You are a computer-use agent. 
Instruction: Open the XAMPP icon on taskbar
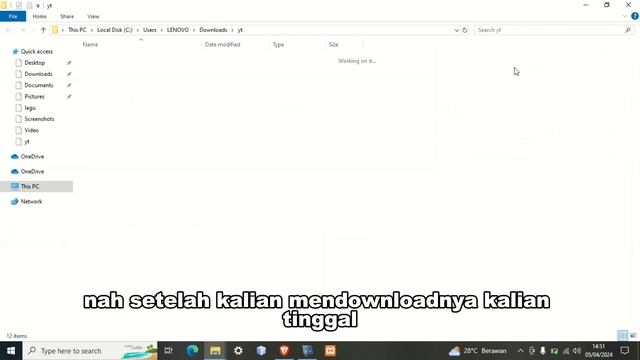click(330, 351)
